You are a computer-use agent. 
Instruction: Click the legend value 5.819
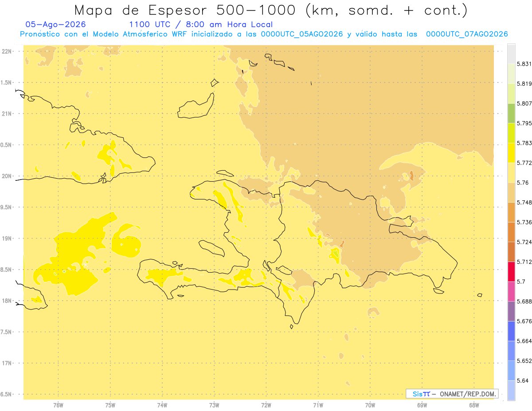point(524,84)
